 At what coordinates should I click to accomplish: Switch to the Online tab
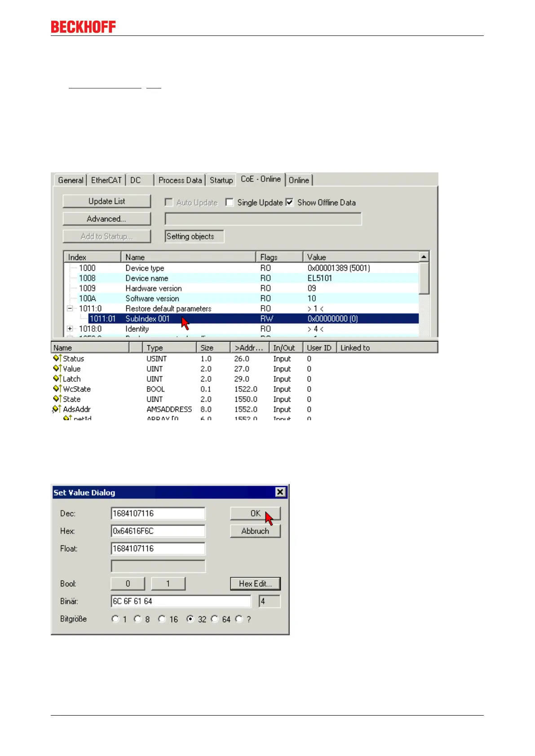pyautogui.click(x=299, y=180)
